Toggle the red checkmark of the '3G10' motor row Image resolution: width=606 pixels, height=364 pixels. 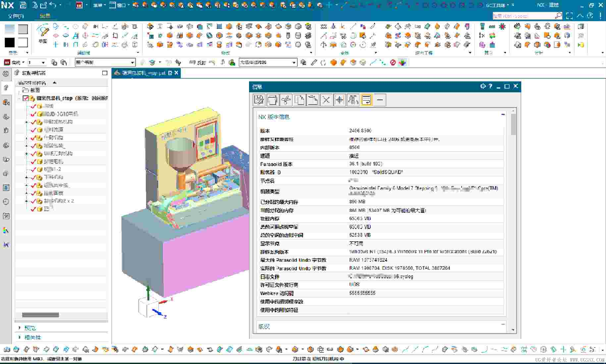[x=33, y=114]
